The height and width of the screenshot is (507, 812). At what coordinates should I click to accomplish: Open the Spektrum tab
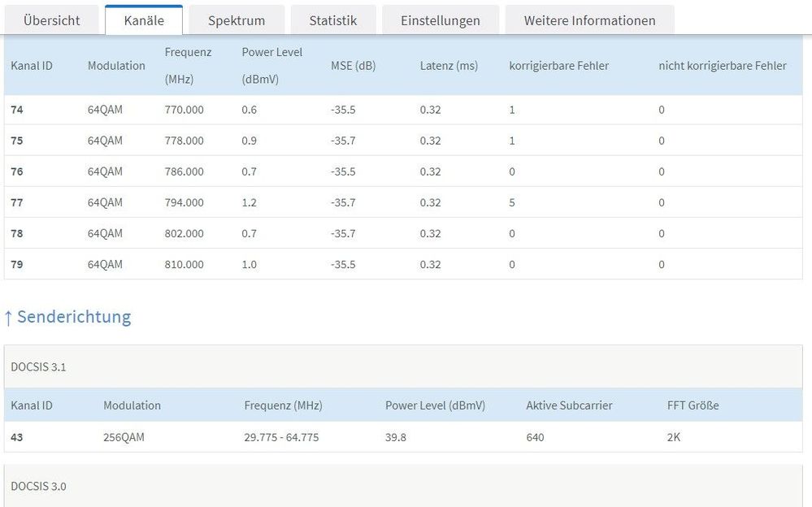pyautogui.click(x=235, y=20)
